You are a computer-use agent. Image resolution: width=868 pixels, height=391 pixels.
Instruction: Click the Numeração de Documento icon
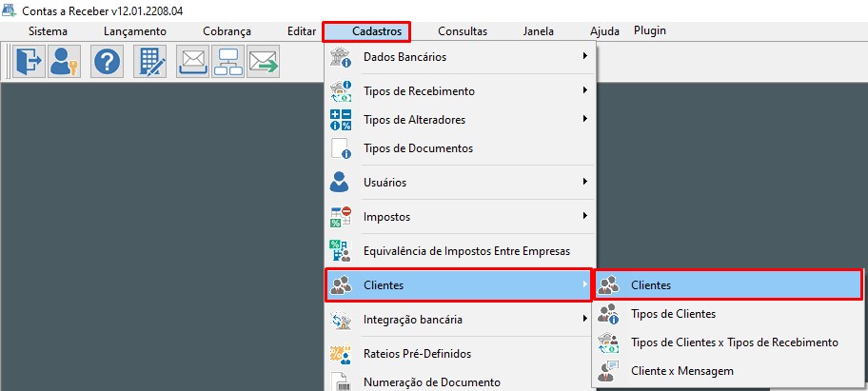coord(339,381)
